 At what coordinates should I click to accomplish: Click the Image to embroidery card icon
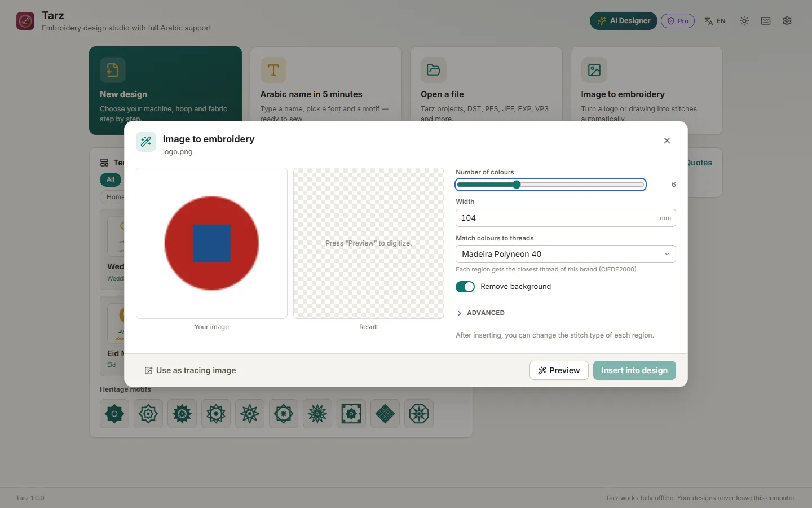click(594, 70)
